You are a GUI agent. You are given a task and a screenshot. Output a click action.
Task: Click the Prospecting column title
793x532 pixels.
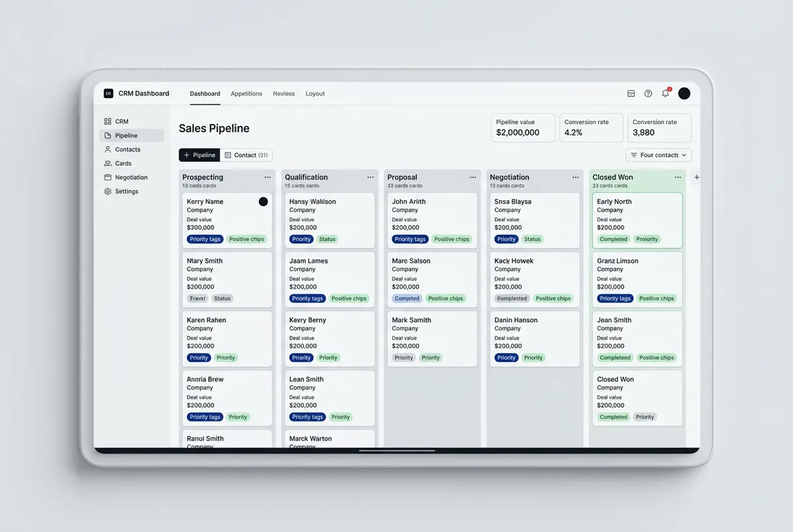[203, 177]
